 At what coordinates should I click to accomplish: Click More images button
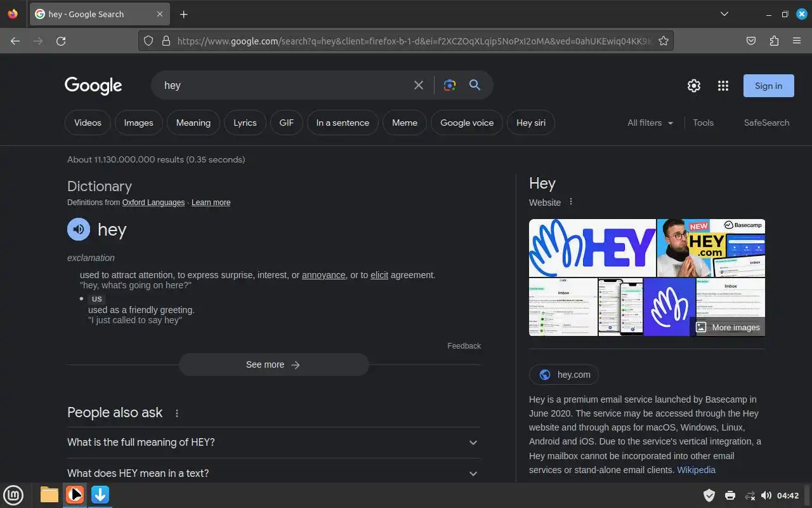coord(728,327)
